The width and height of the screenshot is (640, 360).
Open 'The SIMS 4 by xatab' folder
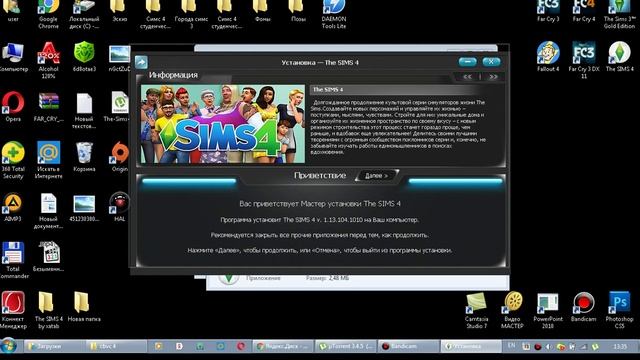click(49, 311)
